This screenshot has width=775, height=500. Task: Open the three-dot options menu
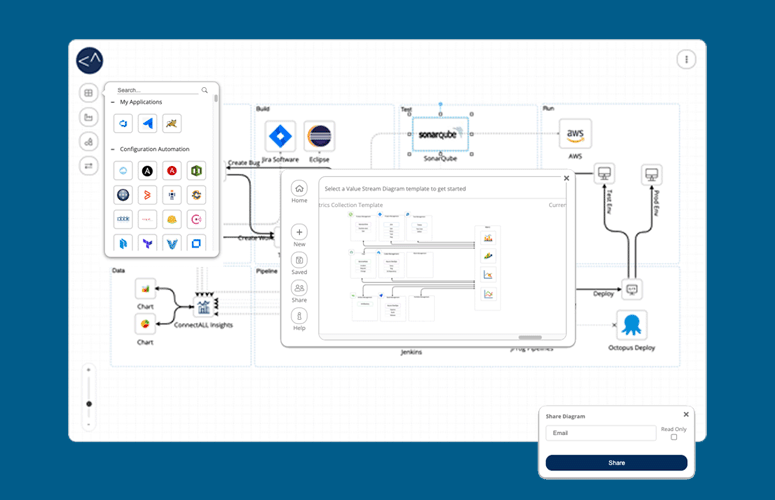click(x=686, y=59)
